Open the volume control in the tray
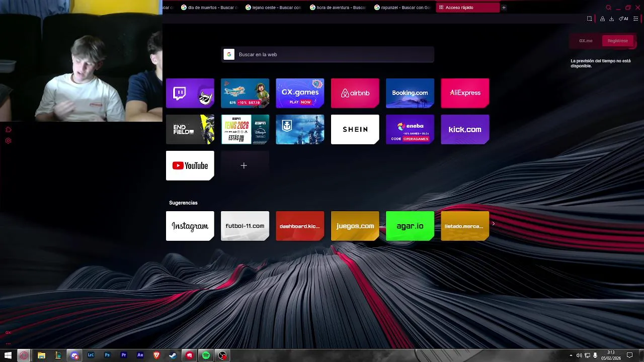The width and height of the screenshot is (644, 362). pos(579,355)
